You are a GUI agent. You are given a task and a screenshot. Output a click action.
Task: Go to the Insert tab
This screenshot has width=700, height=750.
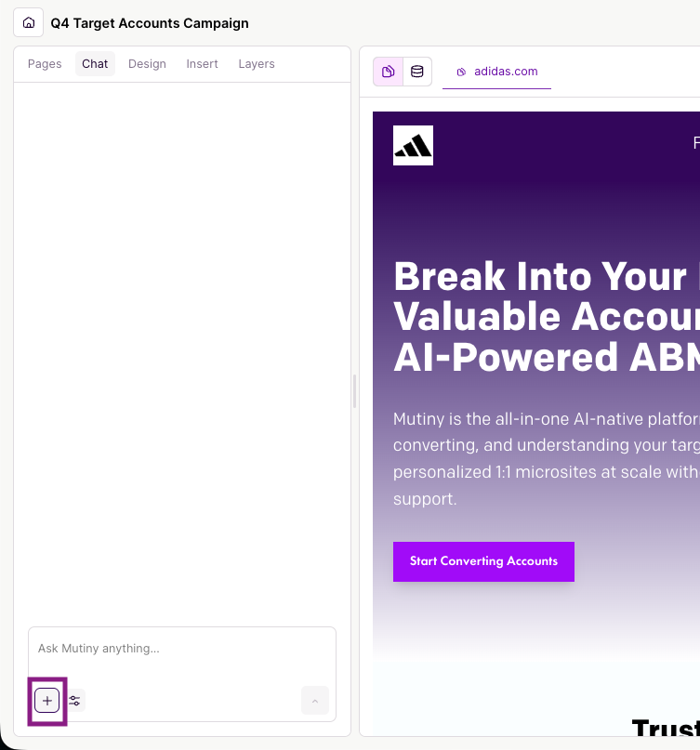[x=202, y=64]
